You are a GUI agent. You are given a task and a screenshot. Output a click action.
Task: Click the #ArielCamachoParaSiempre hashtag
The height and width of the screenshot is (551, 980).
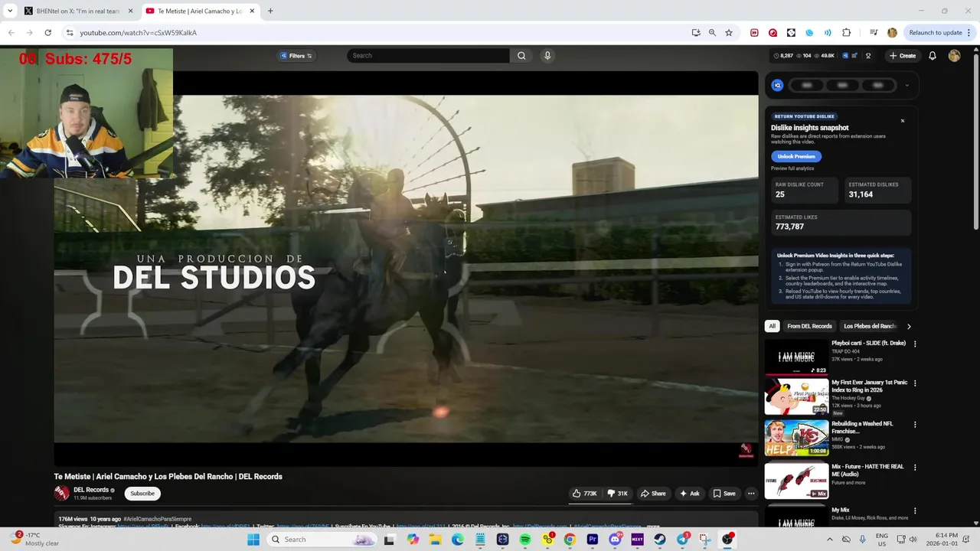pos(157,519)
